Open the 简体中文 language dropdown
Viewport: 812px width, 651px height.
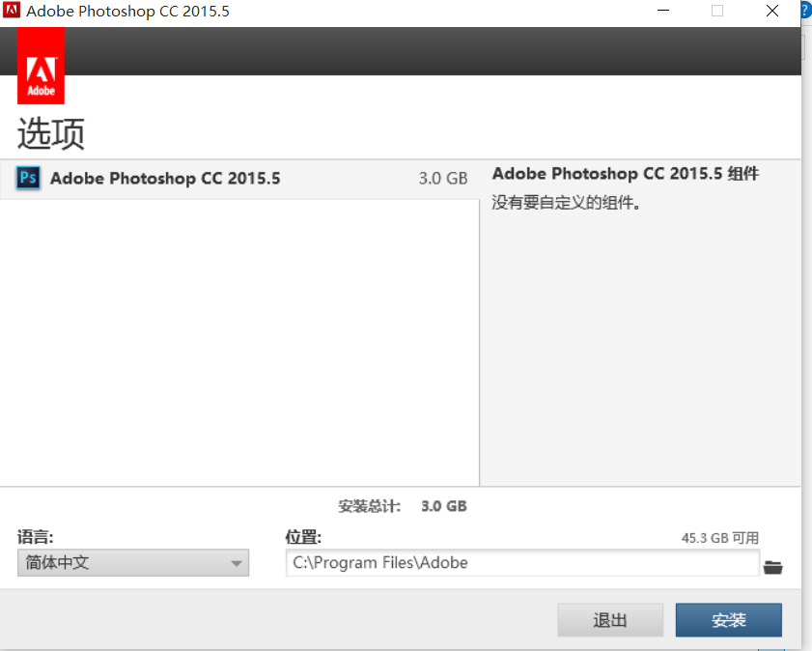[133, 562]
